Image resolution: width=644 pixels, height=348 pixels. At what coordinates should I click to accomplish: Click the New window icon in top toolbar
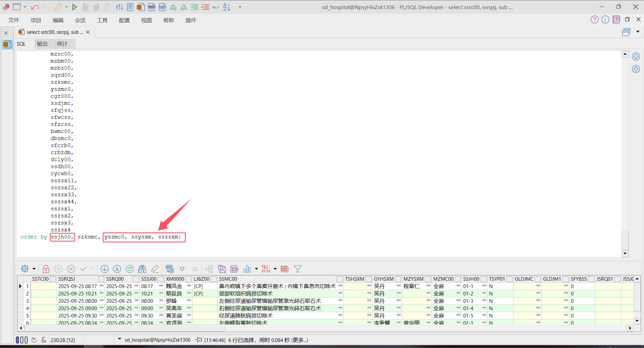pos(17,7)
